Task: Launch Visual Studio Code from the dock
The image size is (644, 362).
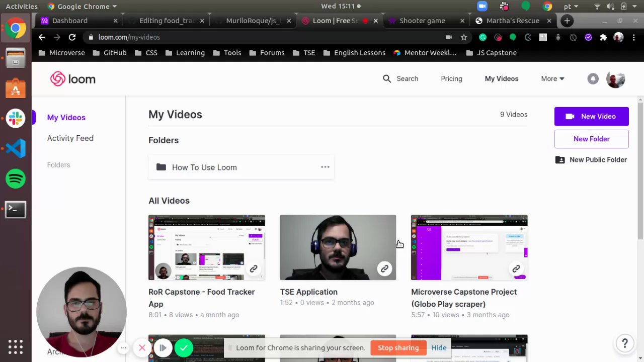Action: coord(16,148)
